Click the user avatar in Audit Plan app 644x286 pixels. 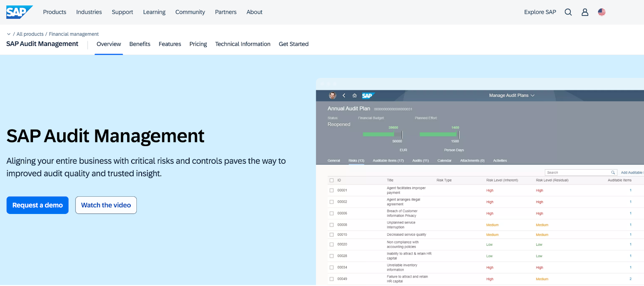(x=332, y=95)
